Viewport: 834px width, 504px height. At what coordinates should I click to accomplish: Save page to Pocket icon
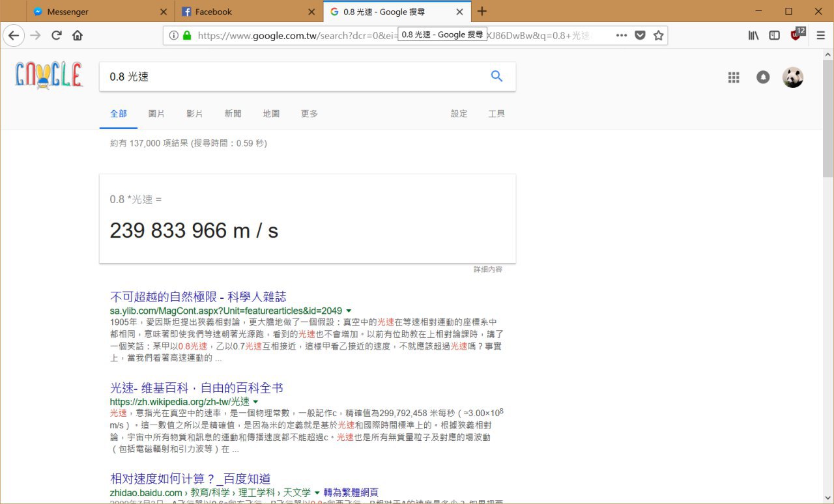(640, 35)
